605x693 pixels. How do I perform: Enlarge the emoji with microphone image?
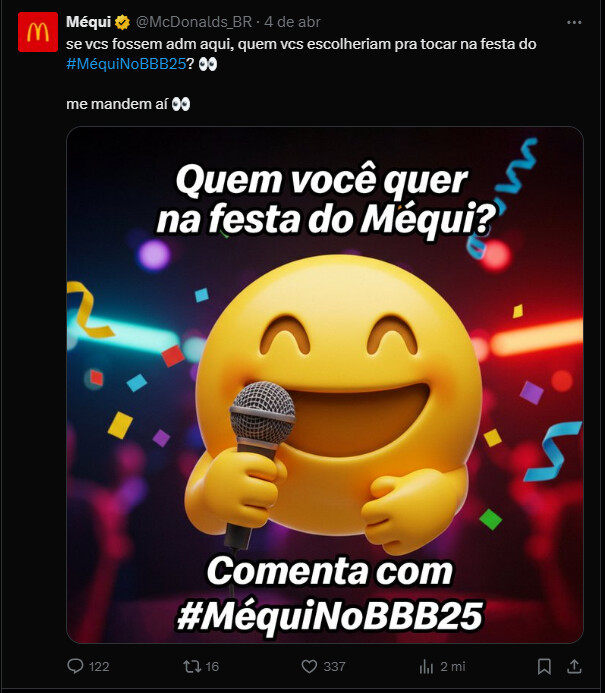(325, 385)
